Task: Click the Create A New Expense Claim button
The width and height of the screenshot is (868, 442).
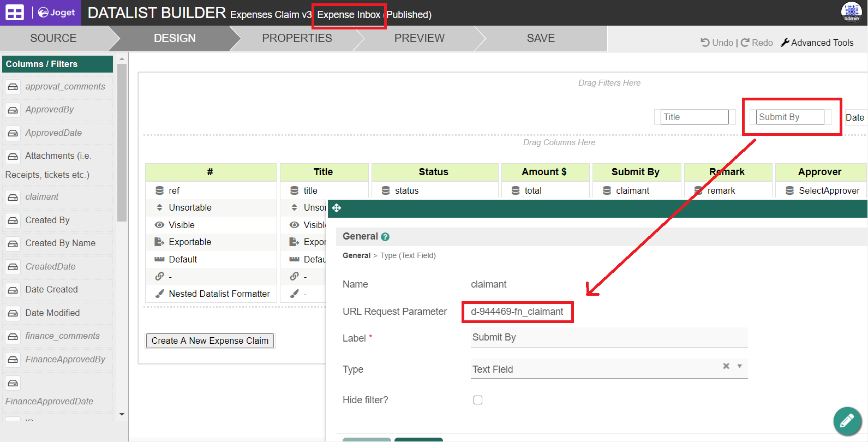Action: coord(210,341)
